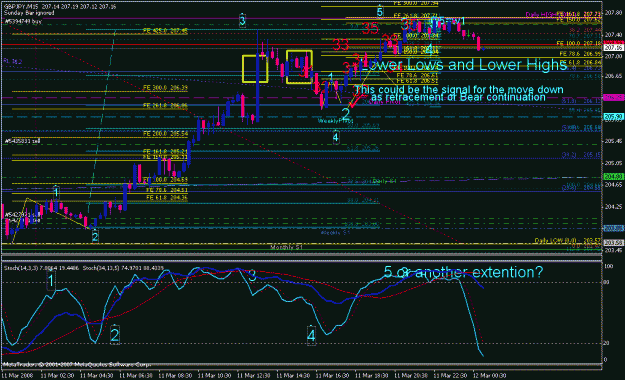Click the cyan 205.90 price tag
The width and height of the screenshot is (625, 380).
[613, 117]
